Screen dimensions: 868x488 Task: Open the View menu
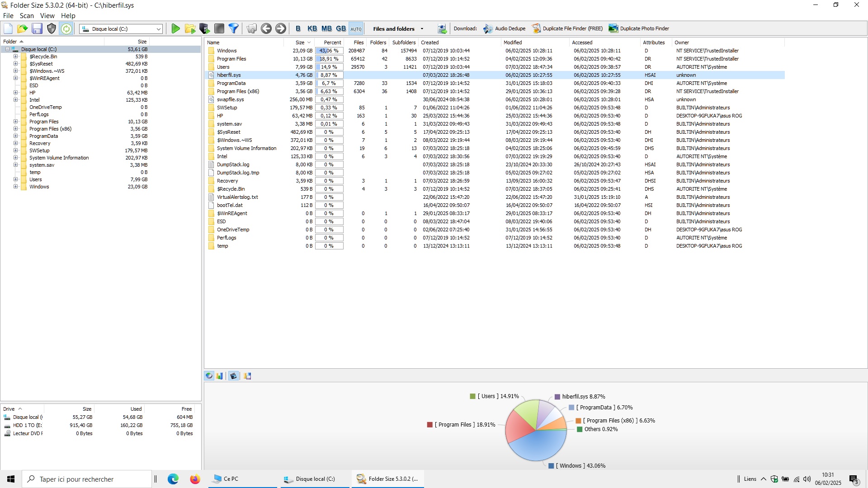coord(47,16)
